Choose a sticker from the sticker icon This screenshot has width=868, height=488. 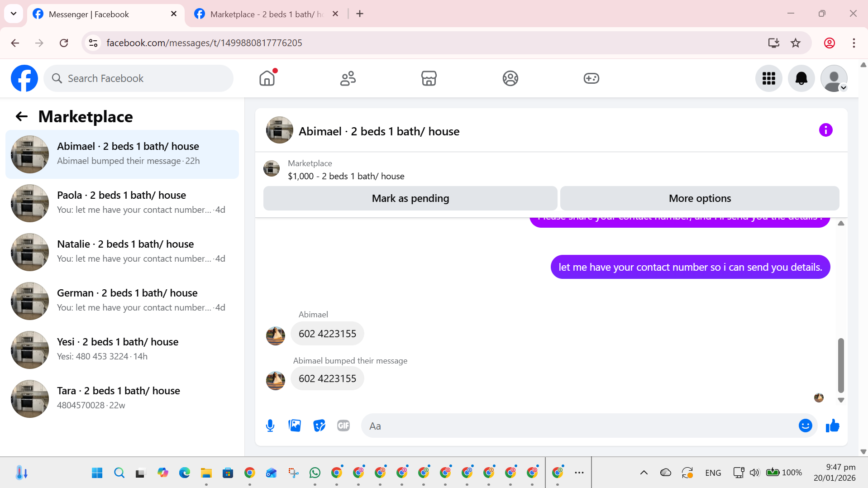[319, 426]
